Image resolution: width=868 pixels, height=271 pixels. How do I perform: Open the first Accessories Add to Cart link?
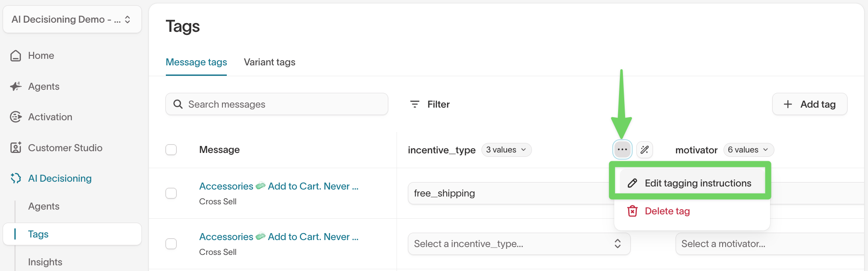click(279, 186)
